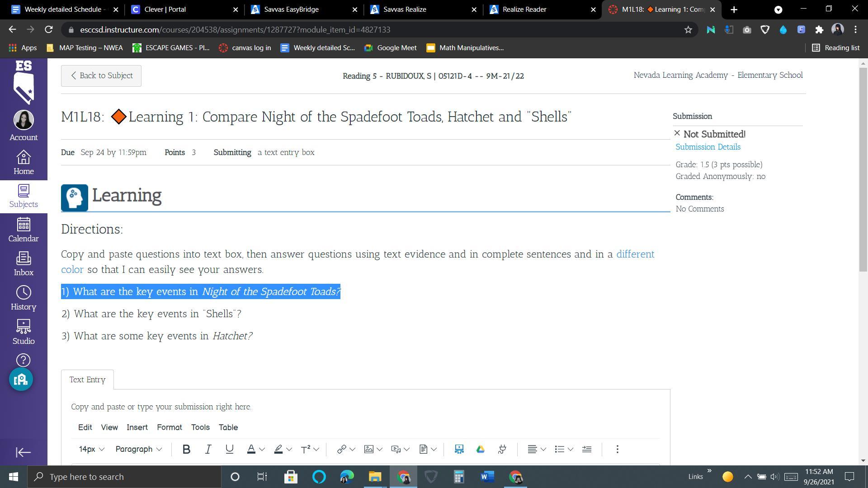Image resolution: width=868 pixels, height=488 pixels.
Task: Click the external apps plug icon
Action: point(502,449)
